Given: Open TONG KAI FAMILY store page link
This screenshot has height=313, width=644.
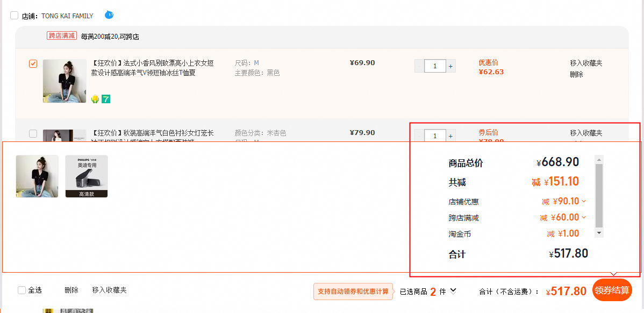Looking at the screenshot, I should click(x=67, y=16).
